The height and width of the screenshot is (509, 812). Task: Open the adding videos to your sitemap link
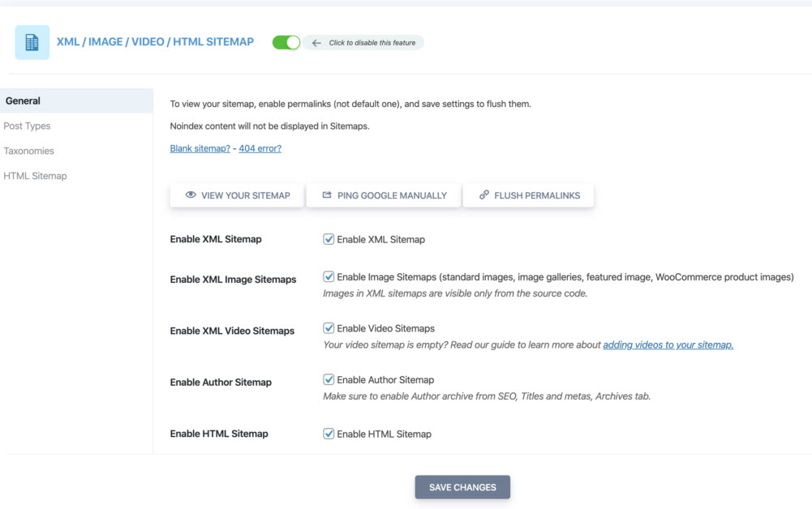point(668,345)
